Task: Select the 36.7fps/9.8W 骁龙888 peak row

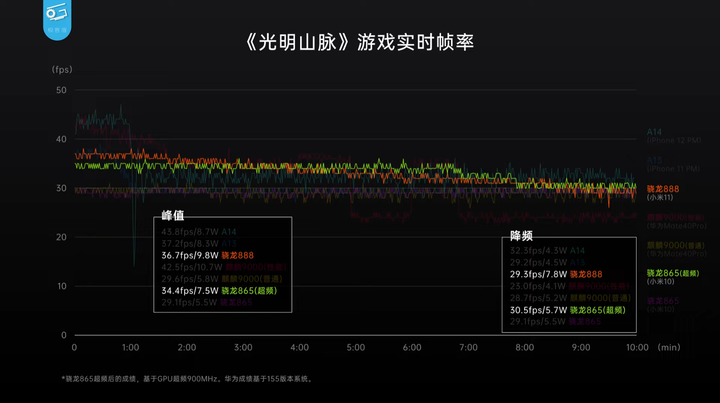Action: [208, 255]
